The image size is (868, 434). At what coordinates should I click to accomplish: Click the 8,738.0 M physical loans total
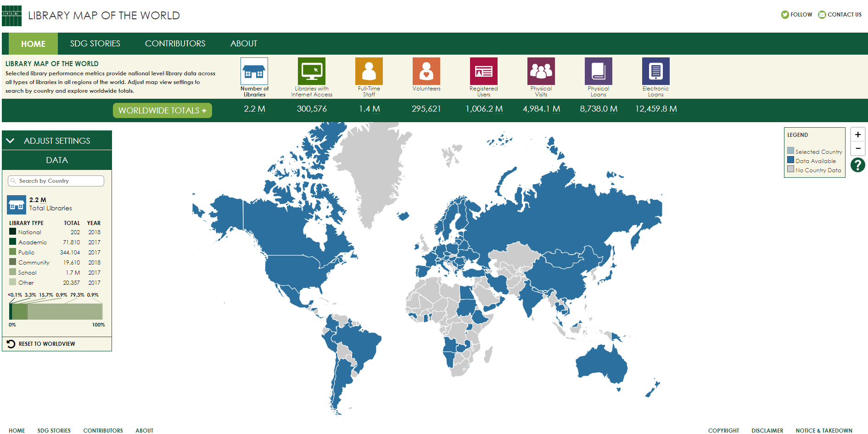[599, 109]
